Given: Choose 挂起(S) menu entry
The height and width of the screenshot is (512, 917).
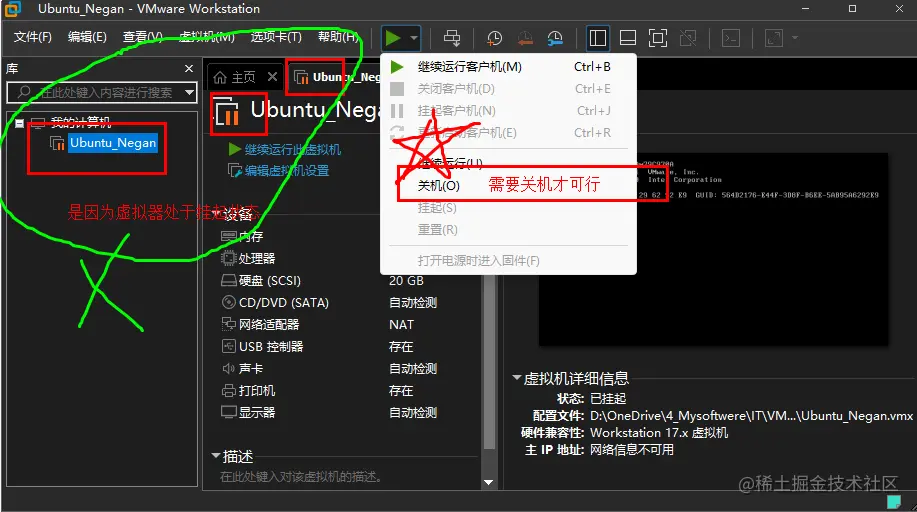Looking at the screenshot, I should coord(508,208).
